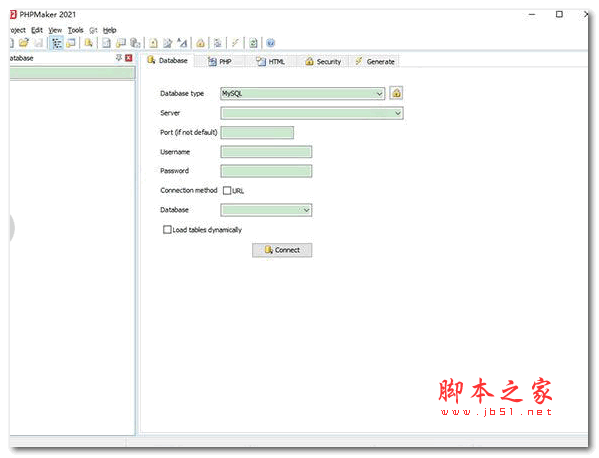Close the left Database pane with red X
The image size is (599, 458).
click(x=129, y=58)
